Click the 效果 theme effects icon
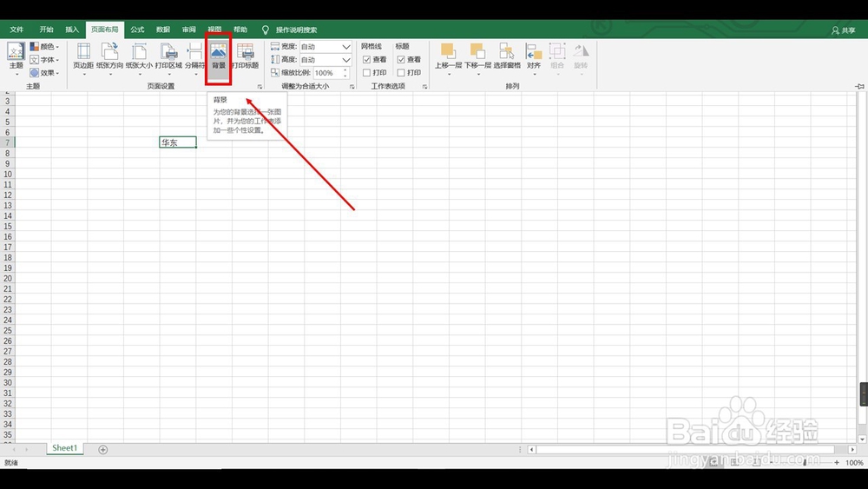Viewport: 868px width, 489px height. tap(35, 73)
